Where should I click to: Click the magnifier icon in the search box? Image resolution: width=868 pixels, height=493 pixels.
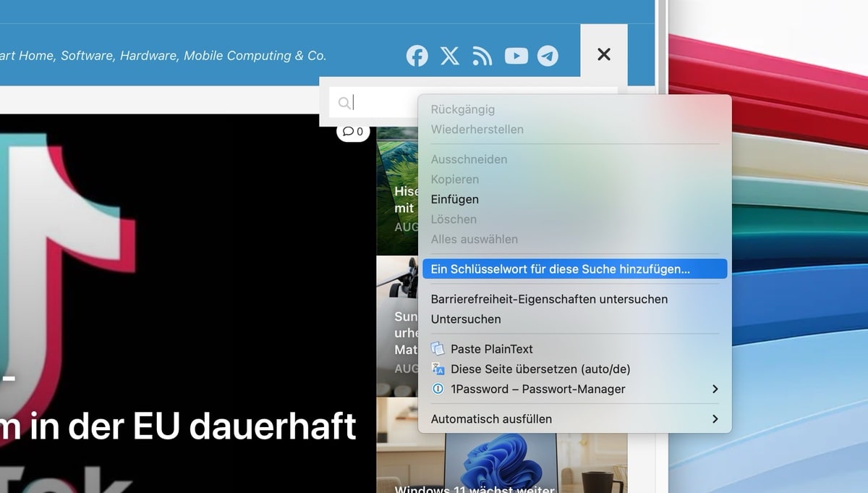click(344, 102)
